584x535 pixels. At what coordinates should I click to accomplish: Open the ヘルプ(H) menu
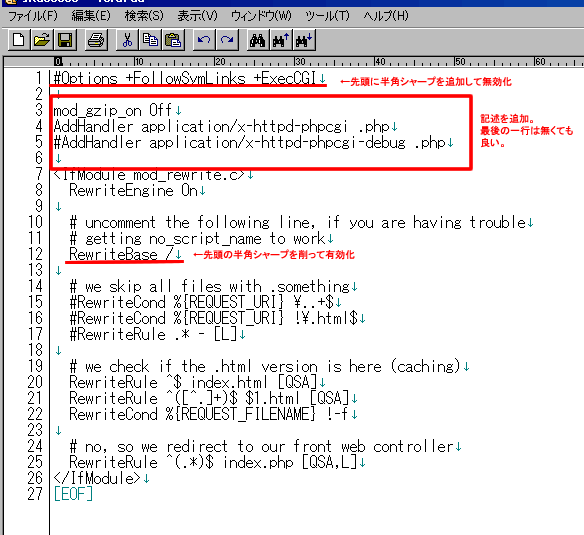coord(386,16)
